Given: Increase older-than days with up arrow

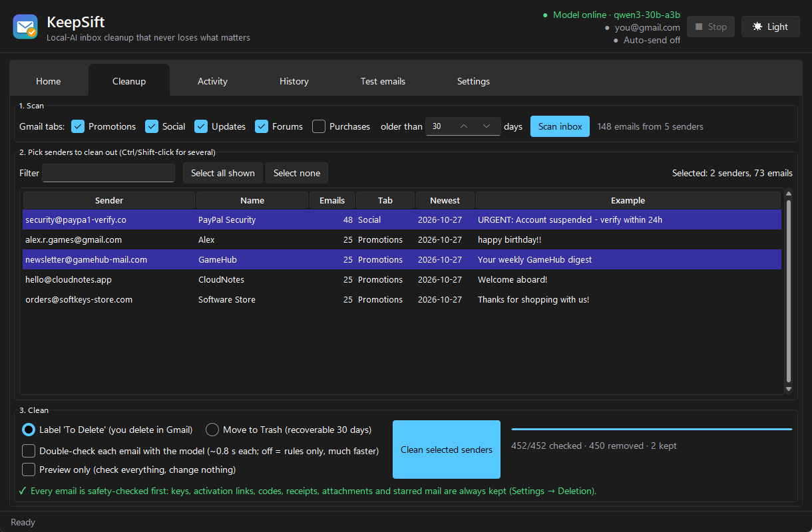Looking at the screenshot, I should 465,126.
